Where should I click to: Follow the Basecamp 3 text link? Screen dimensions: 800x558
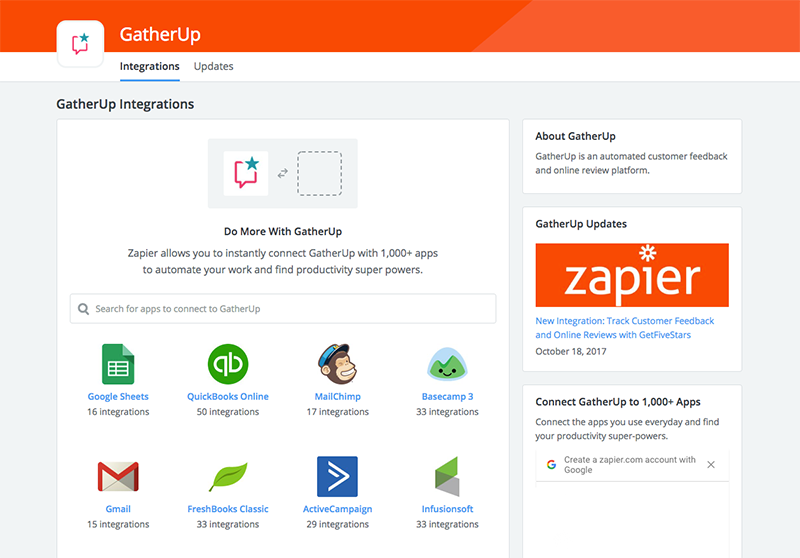coord(447,396)
